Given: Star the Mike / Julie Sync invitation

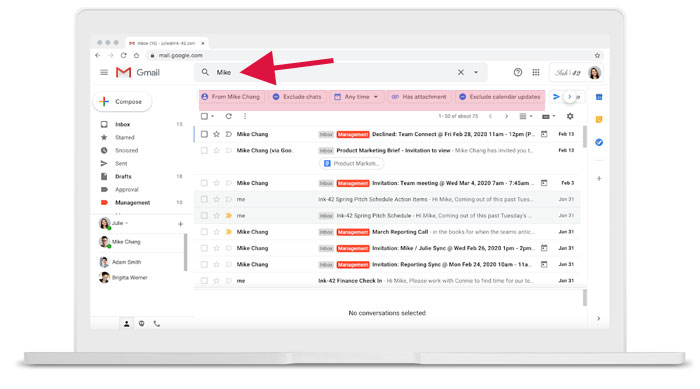Looking at the screenshot, I should (x=217, y=248).
